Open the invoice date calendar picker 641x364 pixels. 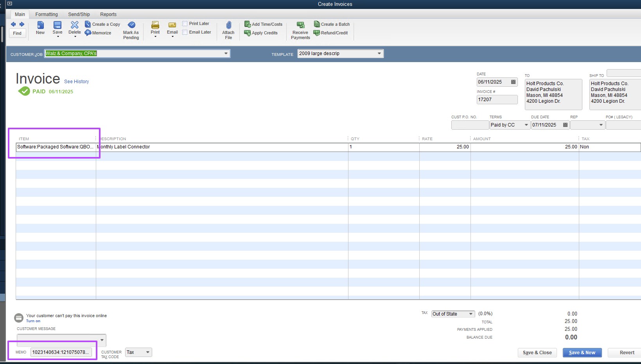(x=513, y=82)
